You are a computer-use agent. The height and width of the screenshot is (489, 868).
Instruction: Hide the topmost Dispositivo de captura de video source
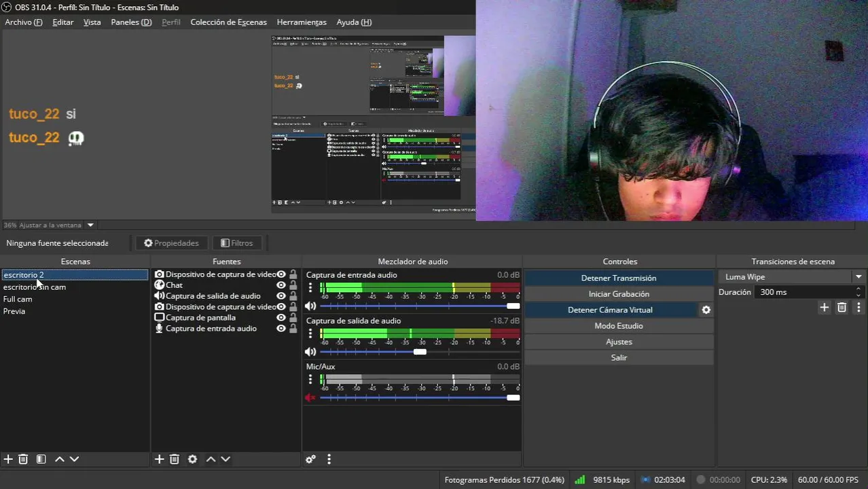coord(281,274)
